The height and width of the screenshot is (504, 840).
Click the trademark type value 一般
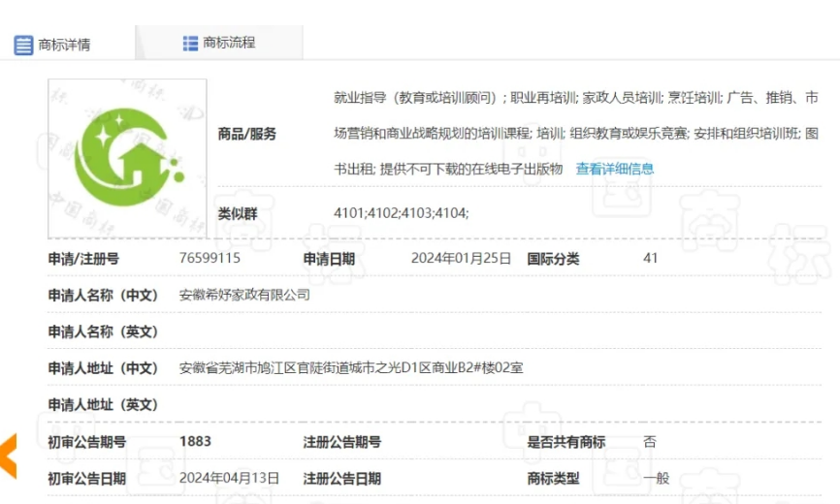tap(657, 478)
